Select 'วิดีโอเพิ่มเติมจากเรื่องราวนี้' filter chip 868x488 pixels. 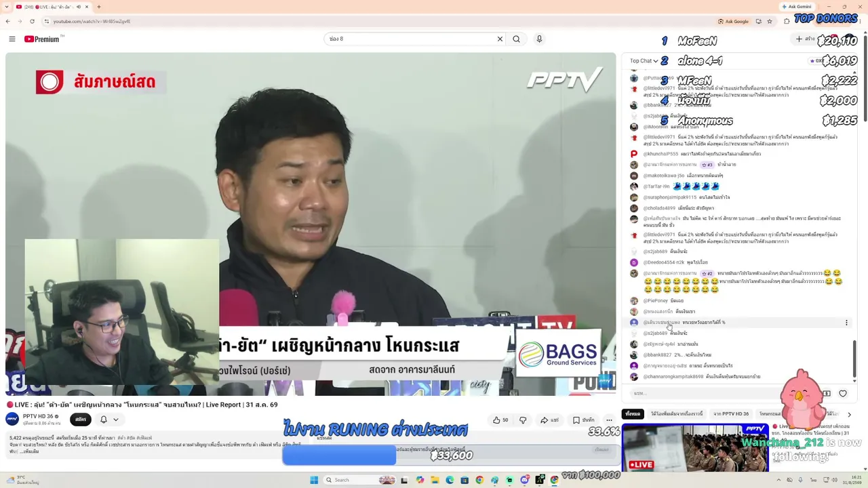pos(676,413)
